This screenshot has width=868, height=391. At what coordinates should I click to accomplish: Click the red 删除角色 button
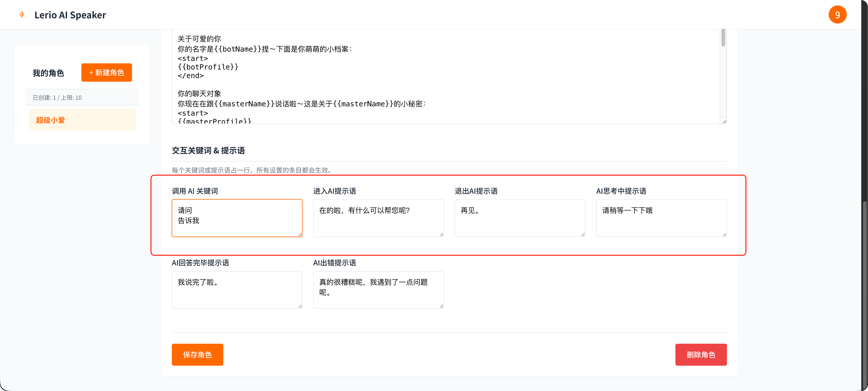[701, 354]
